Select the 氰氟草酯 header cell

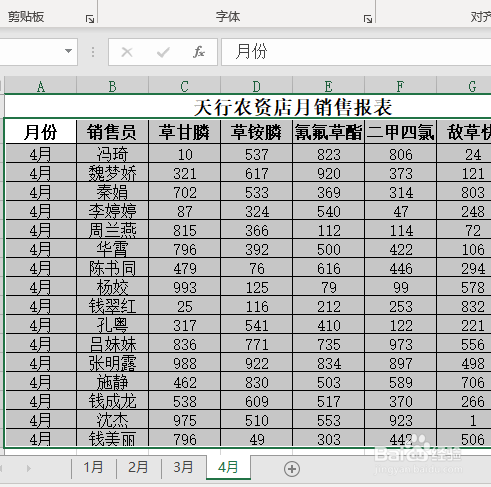click(329, 132)
